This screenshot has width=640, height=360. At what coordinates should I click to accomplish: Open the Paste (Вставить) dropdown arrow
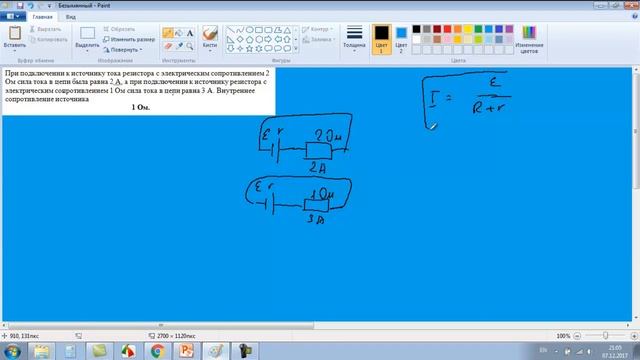tap(15, 51)
